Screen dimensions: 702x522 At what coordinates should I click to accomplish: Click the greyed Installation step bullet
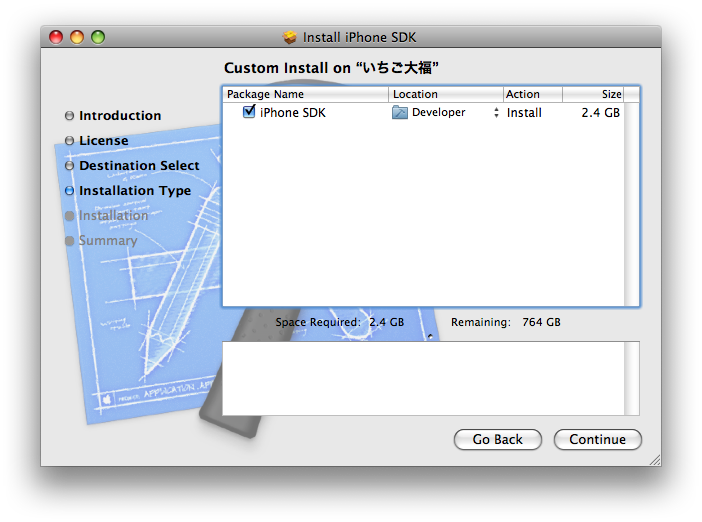click(69, 216)
